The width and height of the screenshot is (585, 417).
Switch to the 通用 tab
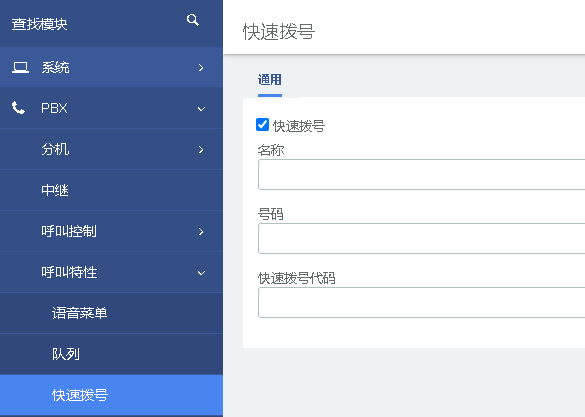pyautogui.click(x=270, y=79)
